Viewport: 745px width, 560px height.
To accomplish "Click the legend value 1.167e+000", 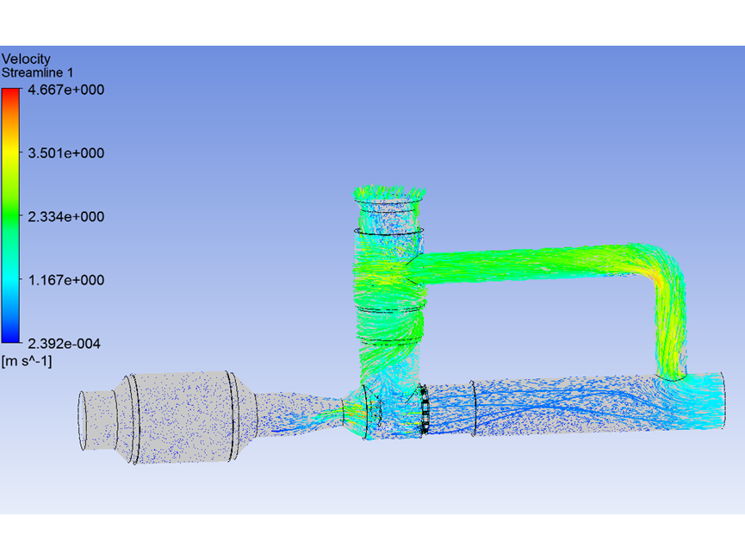I will 66,280.
